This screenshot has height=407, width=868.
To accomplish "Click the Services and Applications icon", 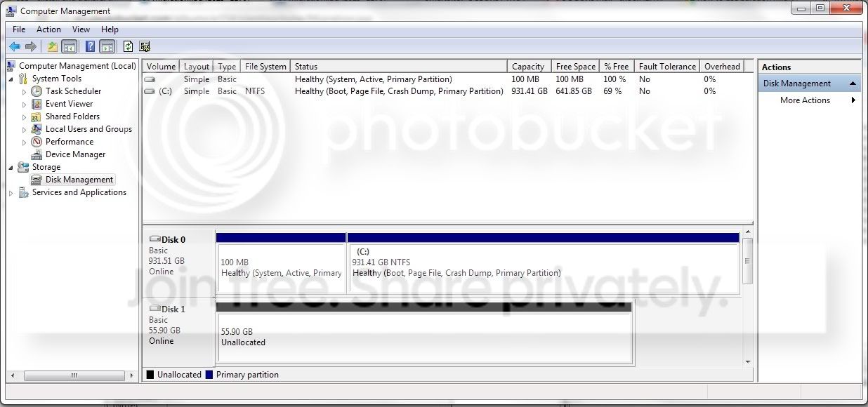I will tap(23, 192).
